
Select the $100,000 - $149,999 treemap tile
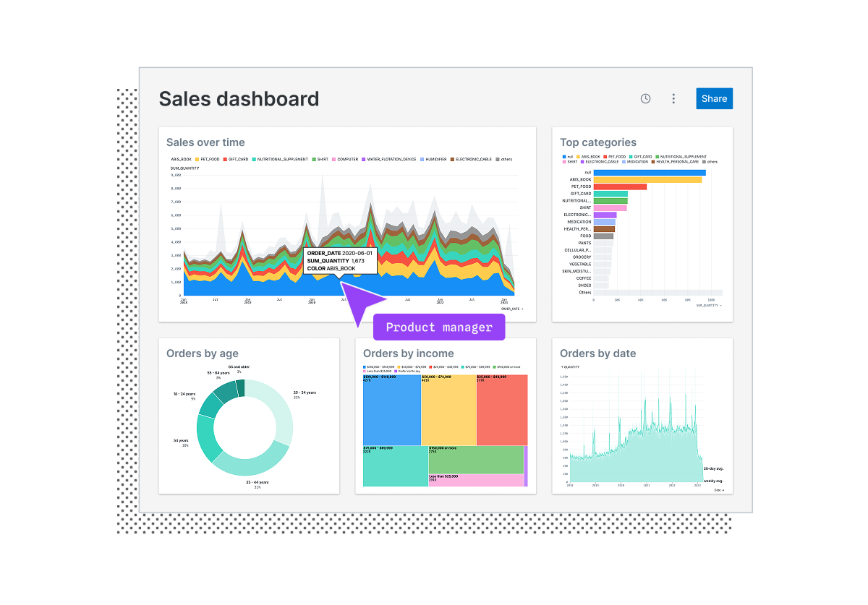tap(392, 410)
